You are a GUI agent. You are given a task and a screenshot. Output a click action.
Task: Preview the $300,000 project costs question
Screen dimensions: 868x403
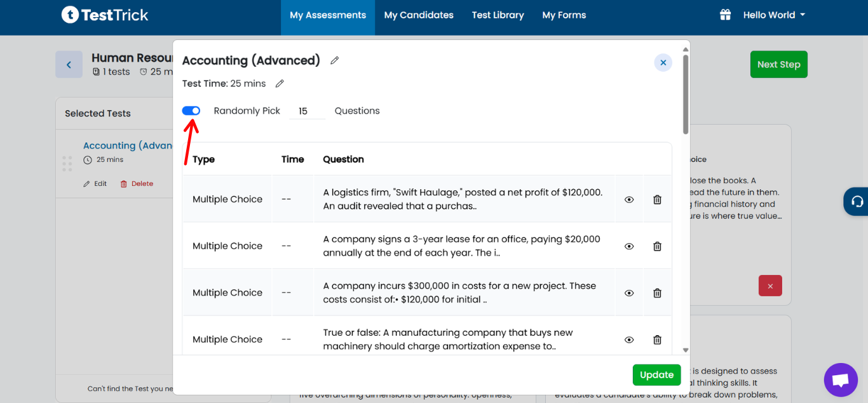[629, 293]
